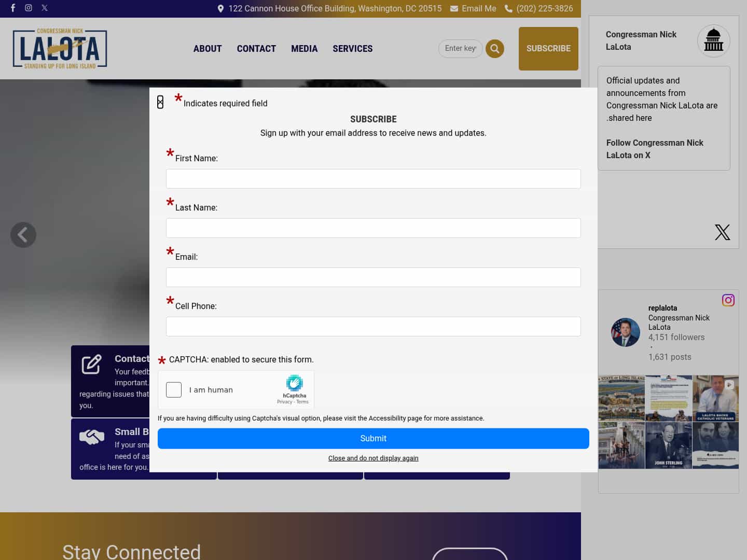The image size is (747, 560).
Task: Open the replalota username link
Action: [662, 308]
